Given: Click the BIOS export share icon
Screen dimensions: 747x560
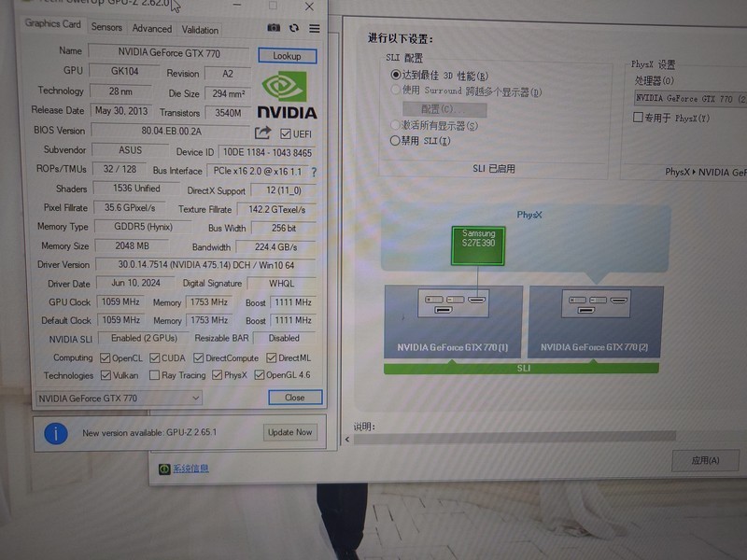Looking at the screenshot, I should [262, 133].
